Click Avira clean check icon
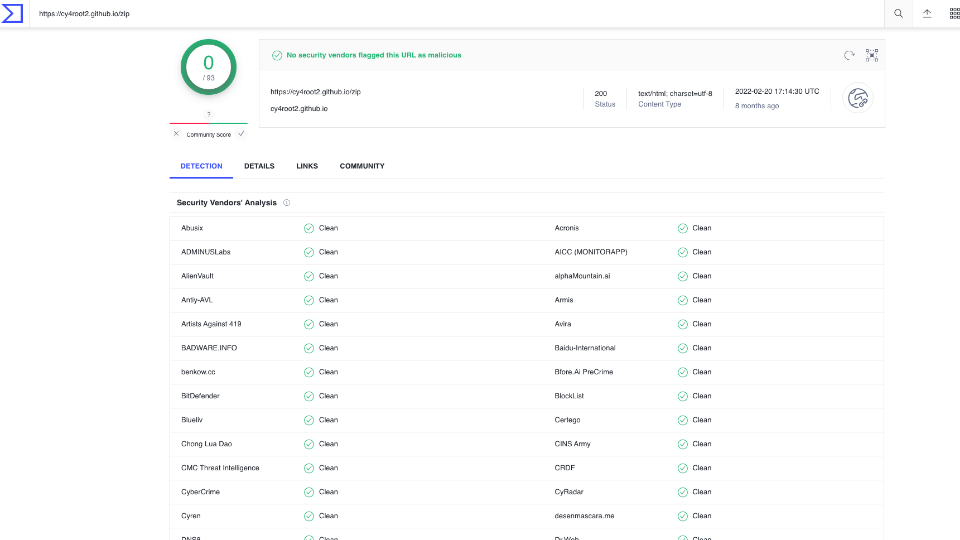Image resolution: width=960 pixels, height=540 pixels. click(683, 324)
